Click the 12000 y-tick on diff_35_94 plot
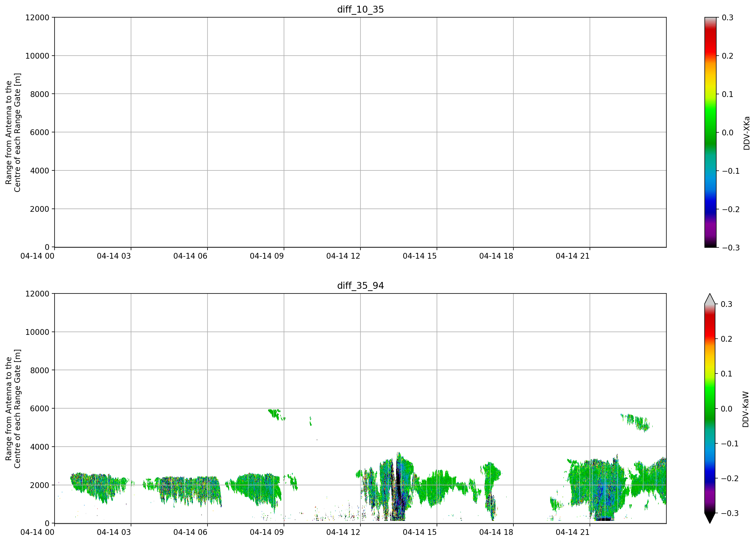The height and width of the screenshot is (542, 756). pos(37,293)
